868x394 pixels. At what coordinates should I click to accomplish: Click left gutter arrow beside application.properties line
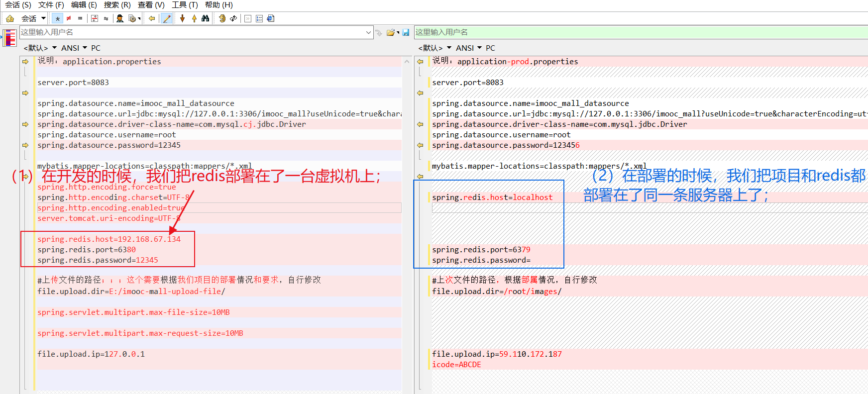pos(25,62)
